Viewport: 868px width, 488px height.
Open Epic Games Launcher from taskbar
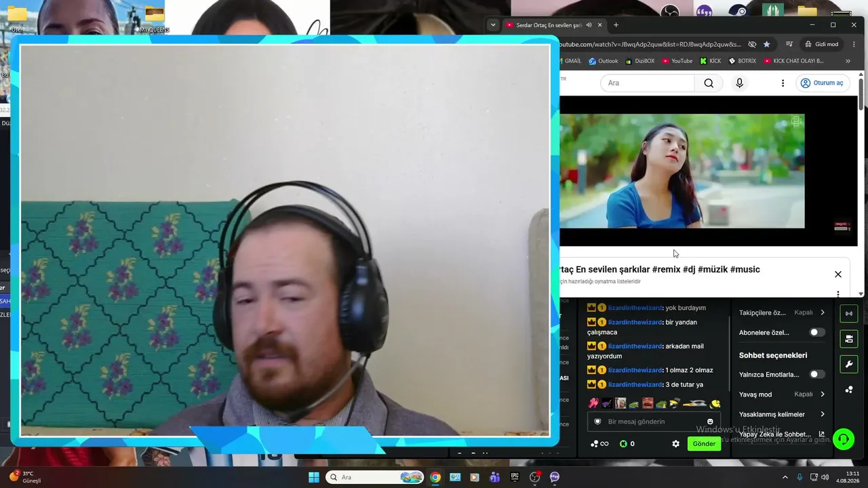coord(515,477)
